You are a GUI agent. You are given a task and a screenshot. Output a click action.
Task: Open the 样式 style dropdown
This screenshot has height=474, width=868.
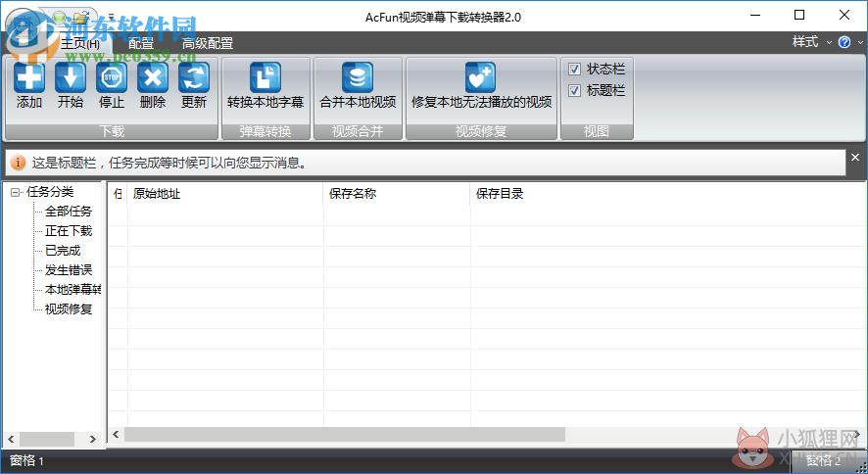click(811, 42)
